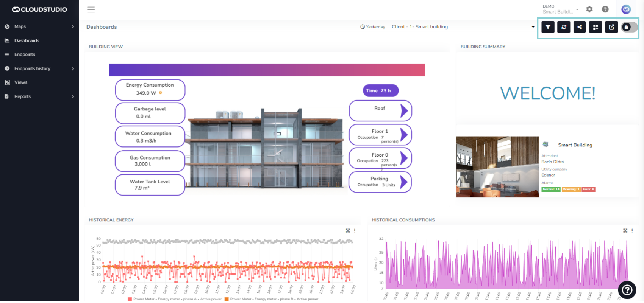Screen dimensions: 644x303
Task: Open the help question mark in header
Action: [x=605, y=9]
